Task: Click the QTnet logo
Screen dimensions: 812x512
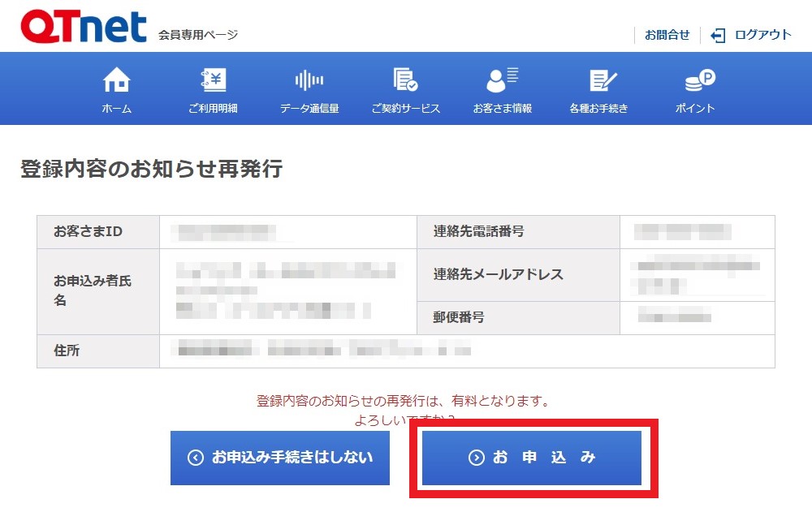Action: pos(84,26)
